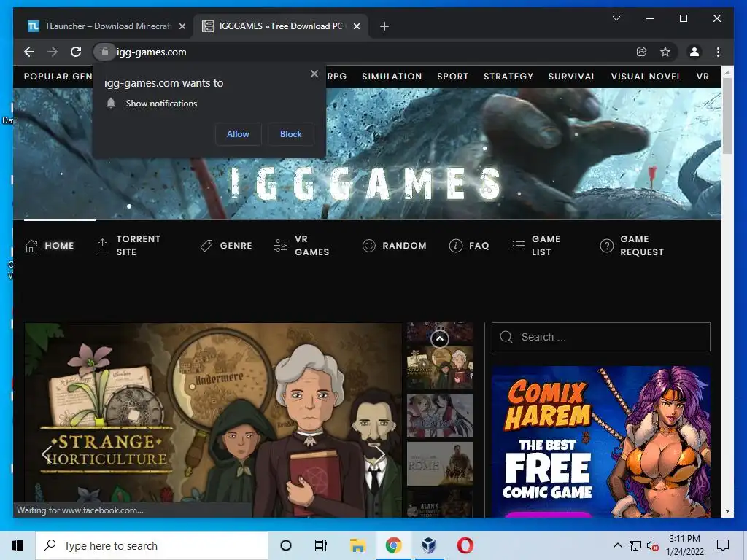Close the TLauncher tab
Screen dimensions: 747x560
[182, 26]
